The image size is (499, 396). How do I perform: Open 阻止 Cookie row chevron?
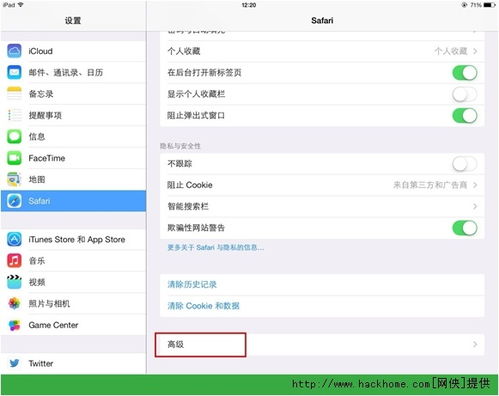coord(475,185)
